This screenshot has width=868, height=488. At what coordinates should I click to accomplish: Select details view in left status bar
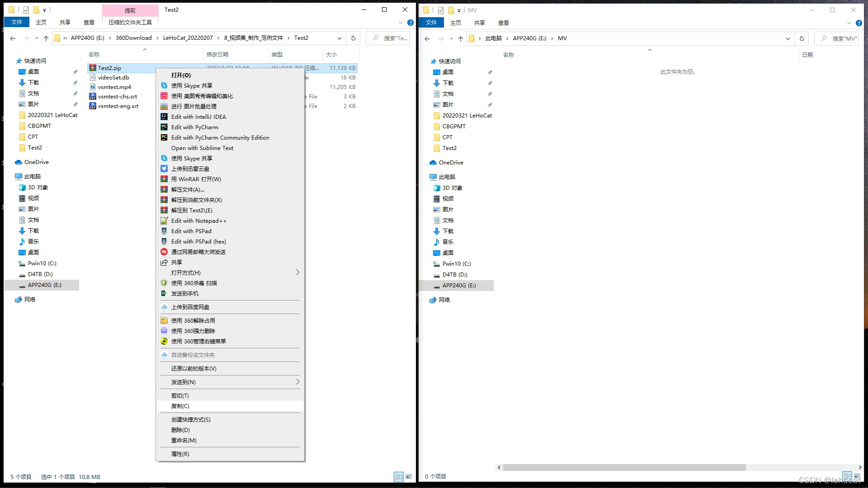(399, 477)
